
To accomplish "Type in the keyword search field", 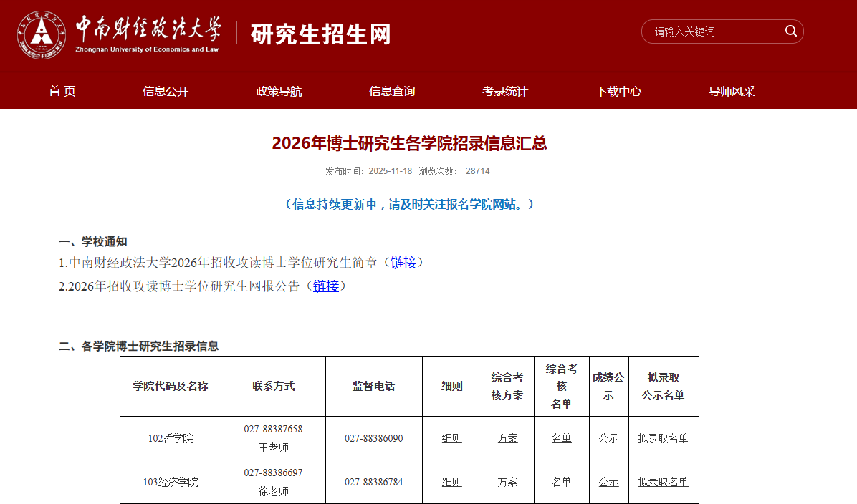I will pos(713,31).
